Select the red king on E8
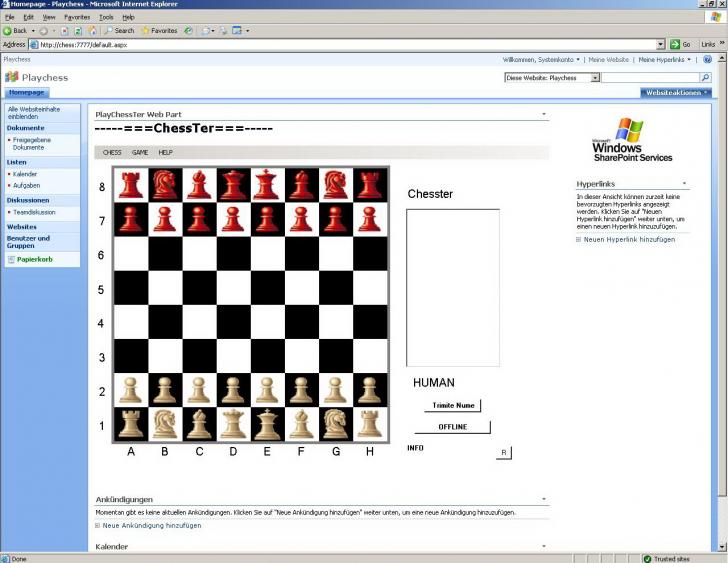This screenshot has width=728, height=563. coord(267,185)
